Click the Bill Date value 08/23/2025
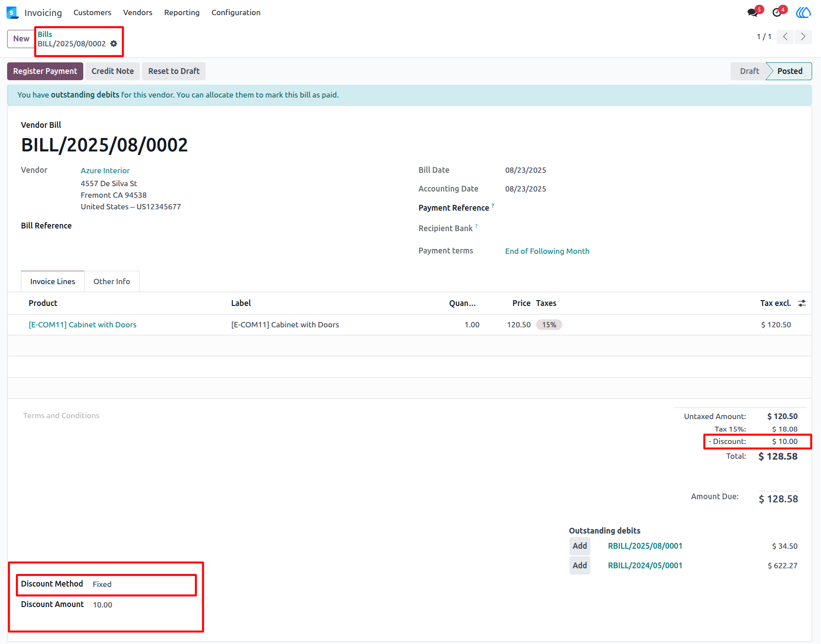The width and height of the screenshot is (821, 644). [526, 170]
